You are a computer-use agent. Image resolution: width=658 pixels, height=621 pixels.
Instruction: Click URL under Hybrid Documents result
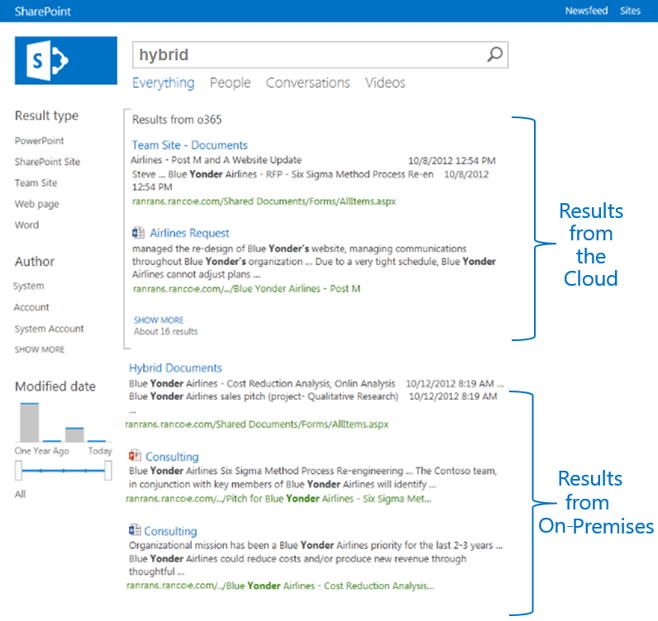pyautogui.click(x=257, y=424)
